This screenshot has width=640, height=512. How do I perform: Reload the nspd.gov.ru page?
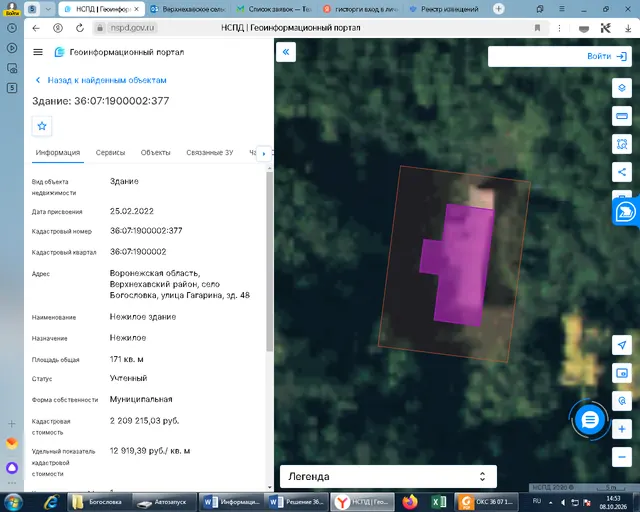pos(80,28)
